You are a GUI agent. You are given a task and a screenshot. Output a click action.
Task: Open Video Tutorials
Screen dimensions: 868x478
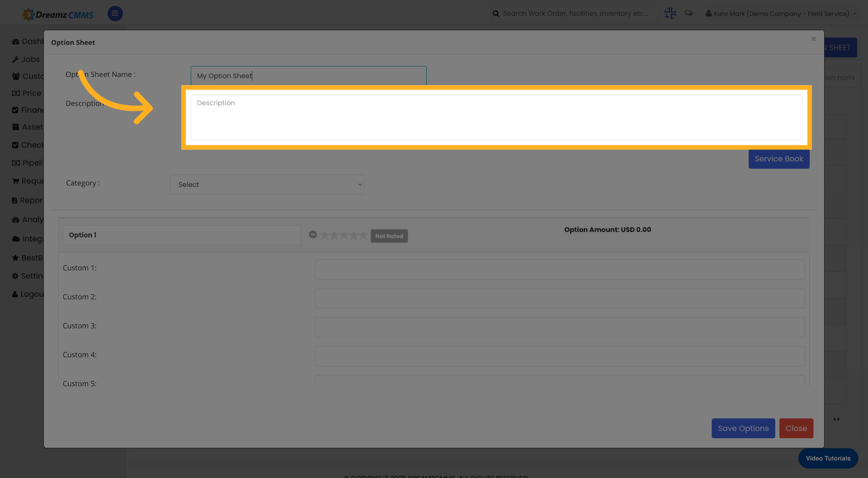click(x=827, y=458)
